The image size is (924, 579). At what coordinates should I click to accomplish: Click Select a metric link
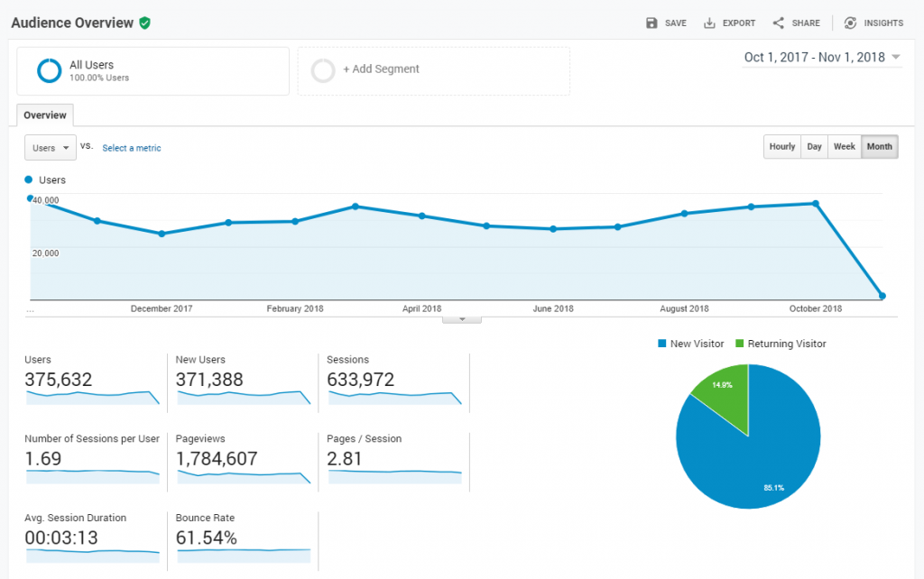pos(132,147)
